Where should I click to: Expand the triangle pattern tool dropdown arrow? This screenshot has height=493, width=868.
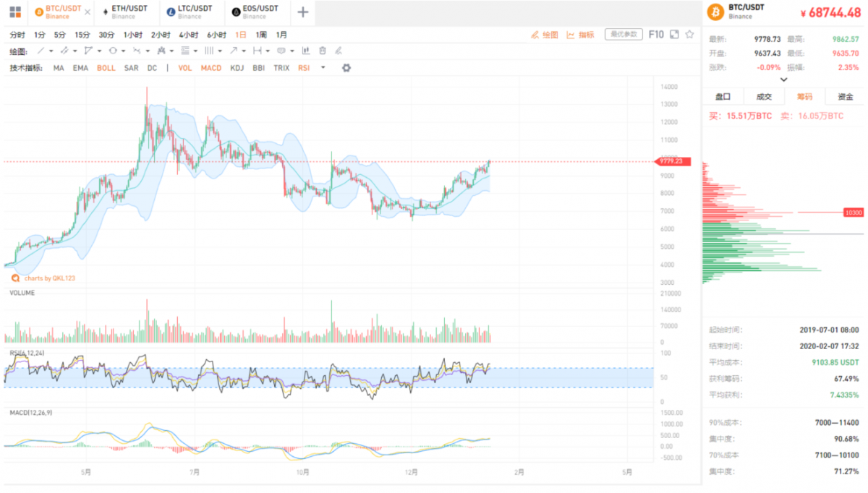click(100, 51)
